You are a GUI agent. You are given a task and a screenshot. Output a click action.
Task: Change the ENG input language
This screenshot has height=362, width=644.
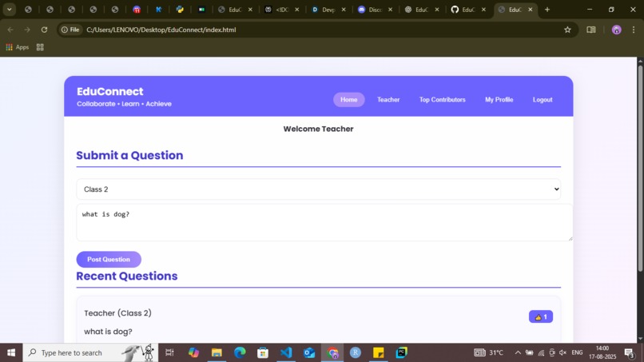click(x=577, y=352)
